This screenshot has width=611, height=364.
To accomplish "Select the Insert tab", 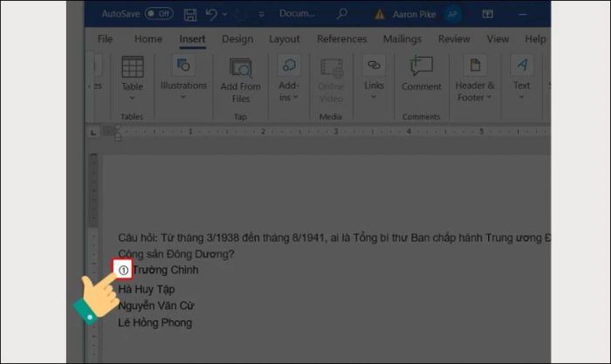I will [193, 39].
